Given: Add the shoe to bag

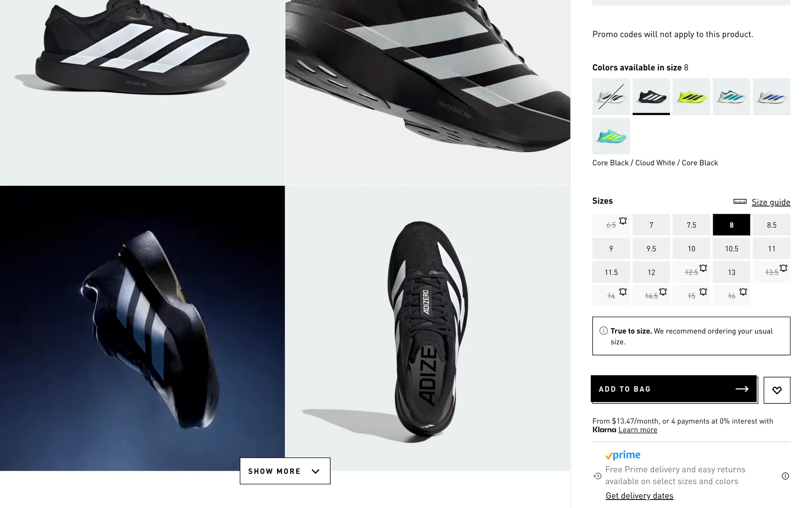Looking at the screenshot, I should point(673,389).
